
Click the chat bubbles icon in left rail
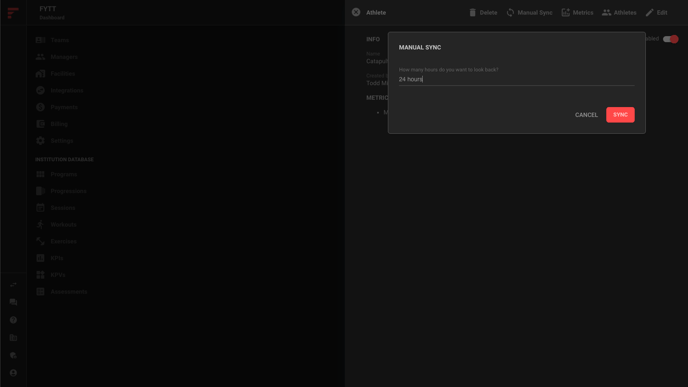coord(13,302)
